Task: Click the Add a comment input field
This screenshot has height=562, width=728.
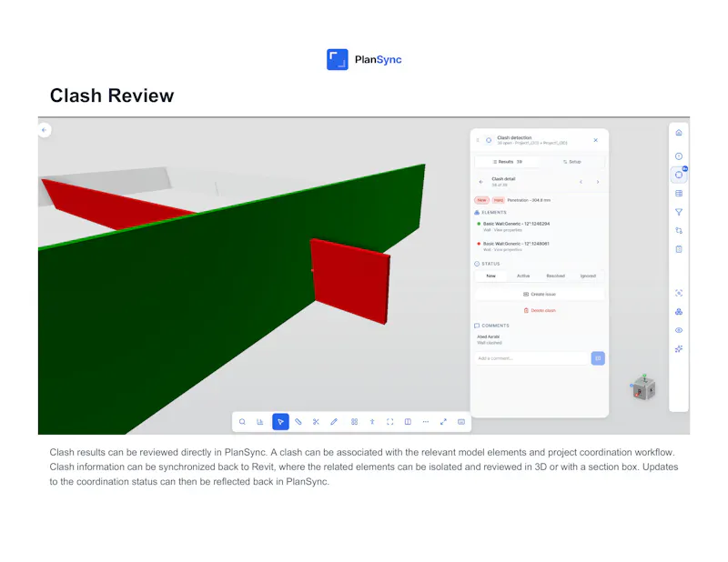Action: click(x=531, y=358)
